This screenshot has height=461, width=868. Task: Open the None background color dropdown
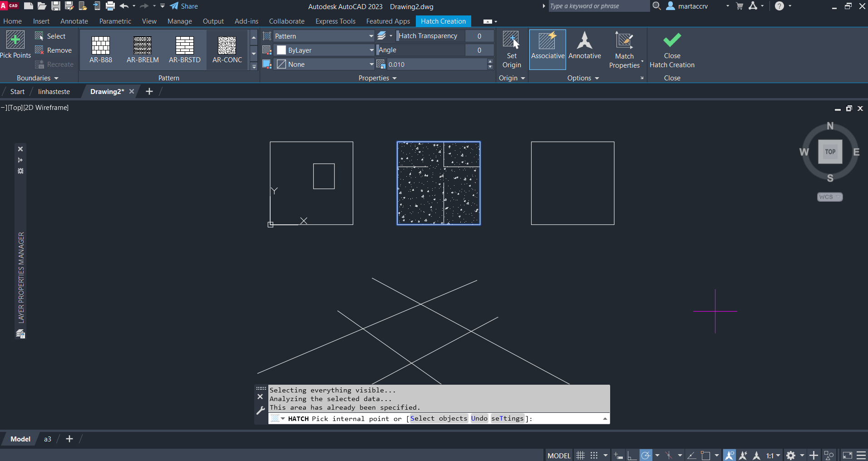[324, 64]
